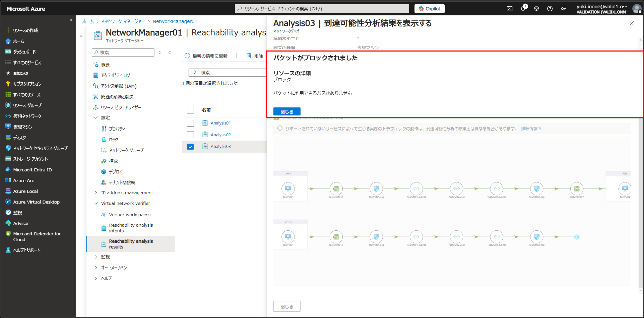Open ストレージ アカウント in sidebar
Screen dimensions: 644x318
click(x=26, y=159)
